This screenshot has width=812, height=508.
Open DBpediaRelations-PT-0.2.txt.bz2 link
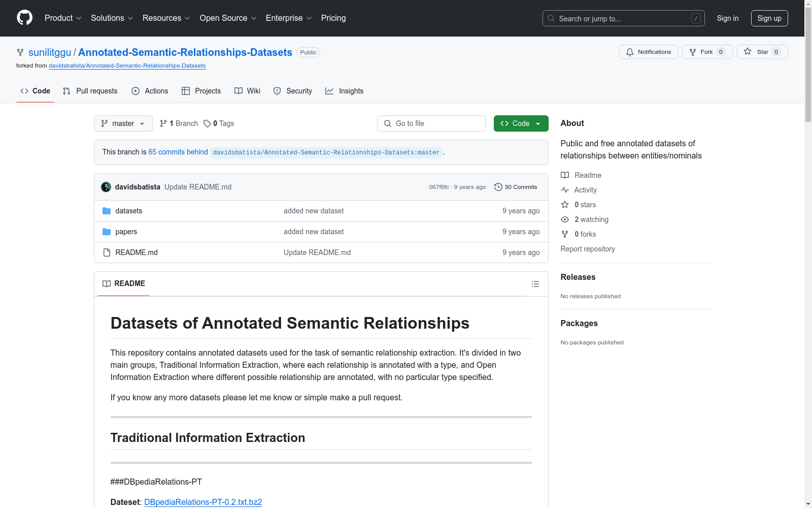pyautogui.click(x=203, y=502)
